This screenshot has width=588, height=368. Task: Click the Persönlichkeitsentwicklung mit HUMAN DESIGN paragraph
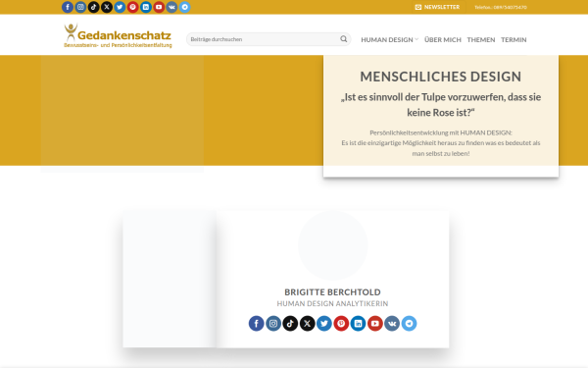441,143
